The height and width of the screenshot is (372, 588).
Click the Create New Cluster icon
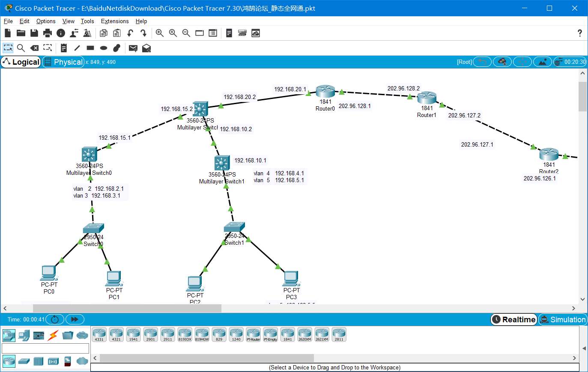502,62
